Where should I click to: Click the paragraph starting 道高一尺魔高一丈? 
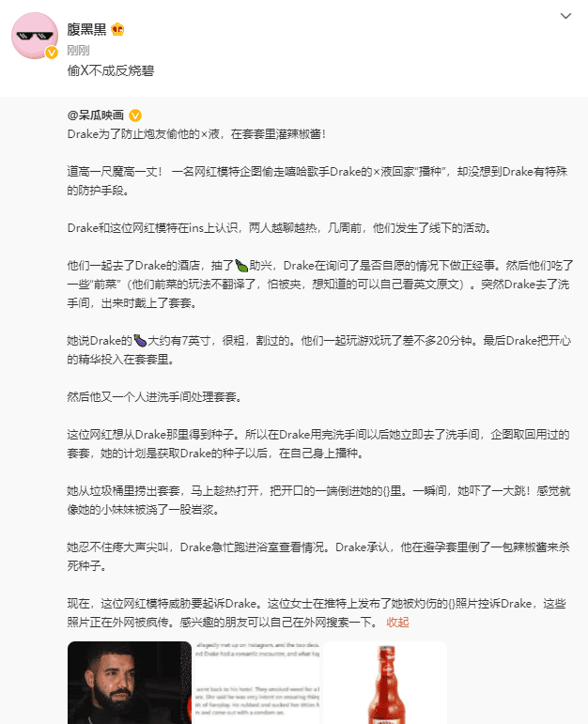317,181
